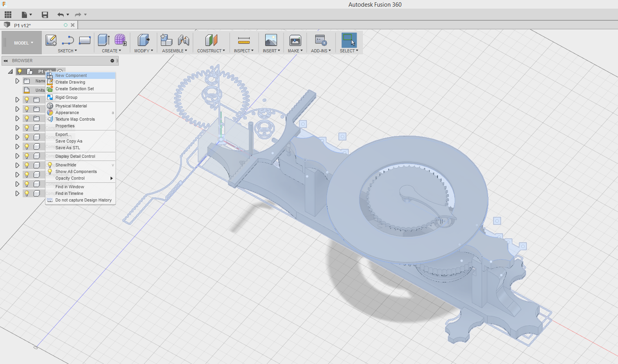Click the New Component toolbar icon

(x=166, y=40)
